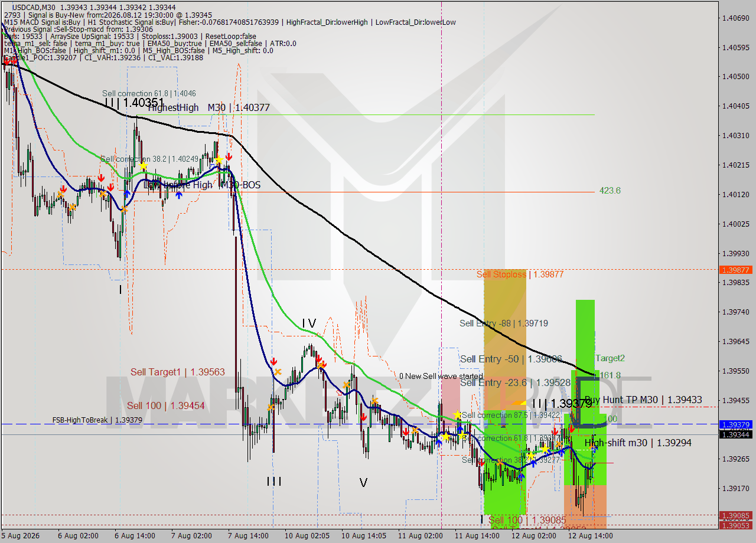This screenshot has width=756, height=543.
Task: Click the 1.40120 price axis label
Action: [735, 194]
